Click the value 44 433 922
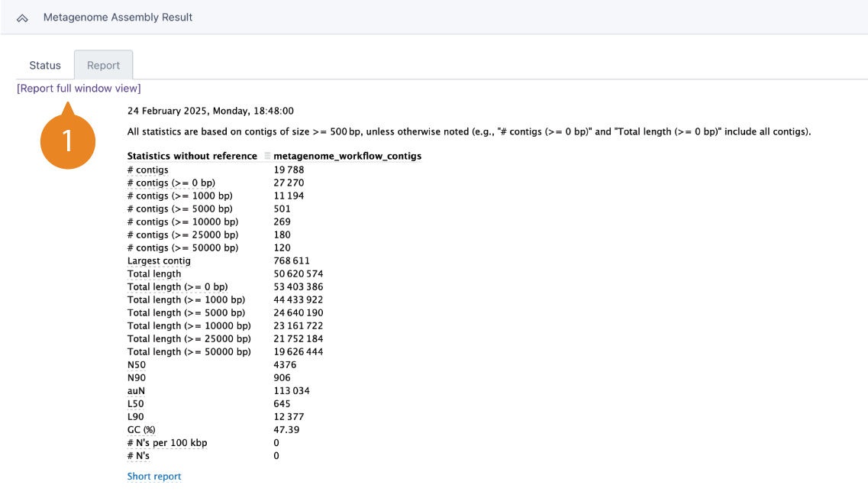The image size is (868, 498). [x=298, y=299]
